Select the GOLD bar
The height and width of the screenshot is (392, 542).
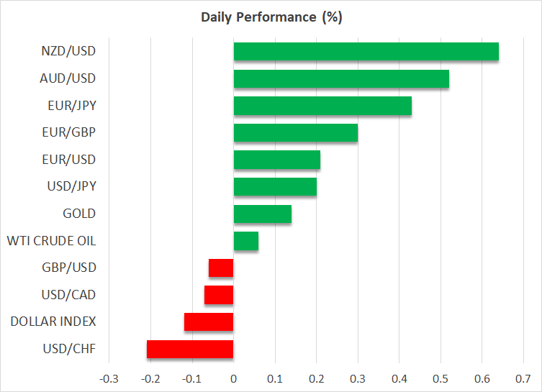click(262, 214)
